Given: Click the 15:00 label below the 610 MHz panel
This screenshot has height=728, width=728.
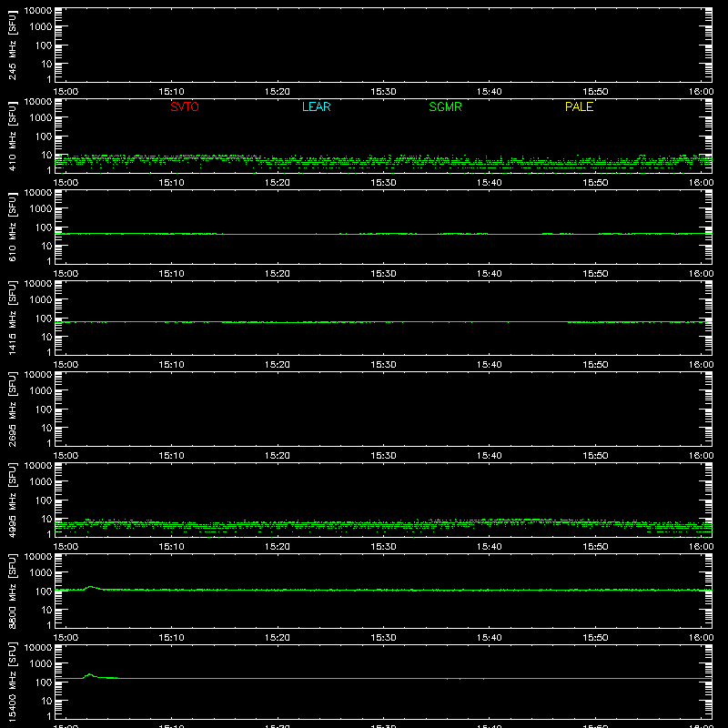Looking at the screenshot, I should (x=66, y=274).
